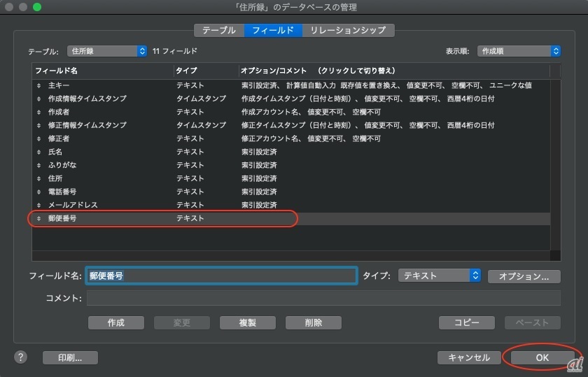Click reorder handle icon of 住所 row

tap(38, 179)
